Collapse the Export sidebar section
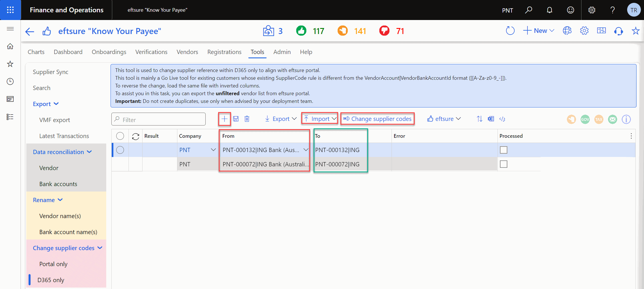 46,104
